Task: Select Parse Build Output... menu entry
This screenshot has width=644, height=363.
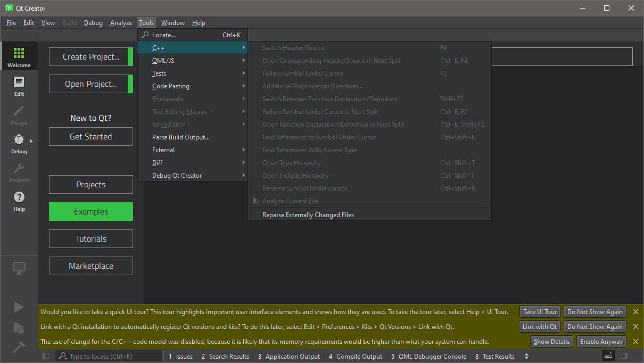Action: [193, 137]
